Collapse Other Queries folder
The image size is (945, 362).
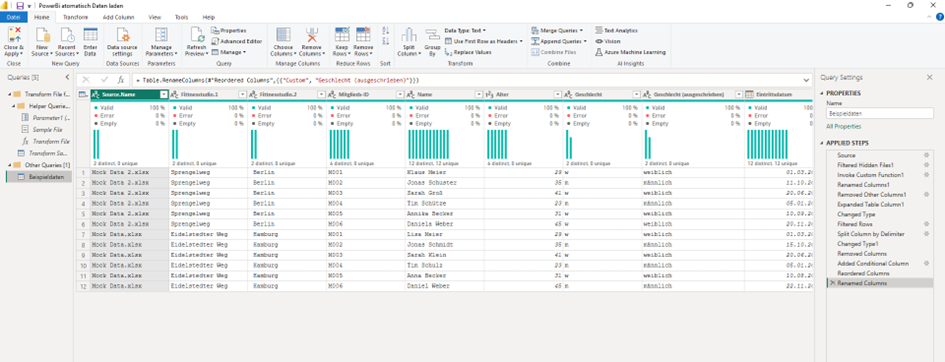coord(9,165)
